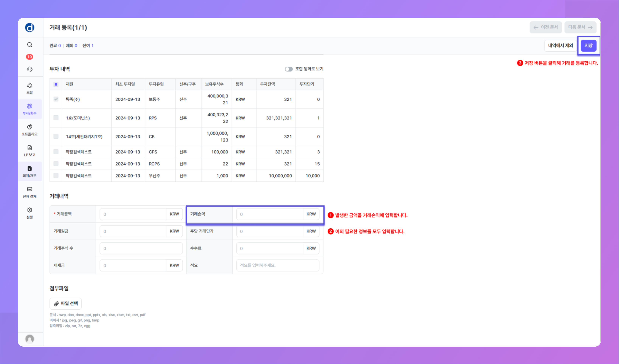Toggle 조합 통화로 보기 switch

coord(289,69)
